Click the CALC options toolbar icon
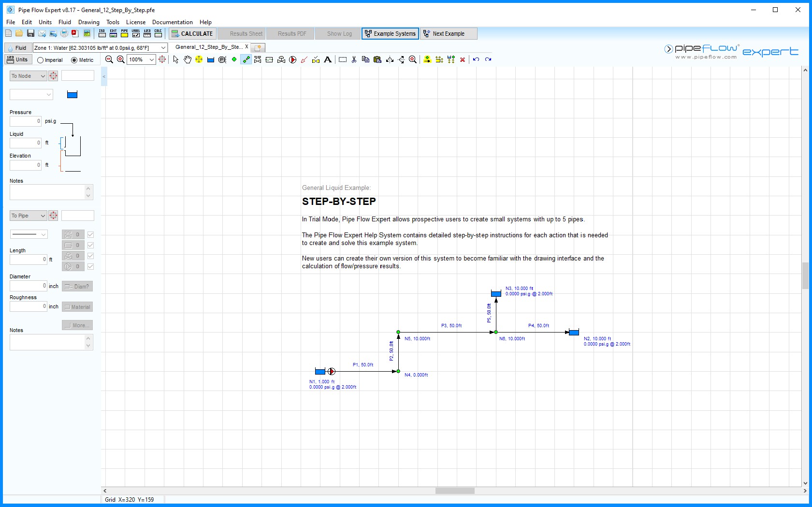 (x=158, y=33)
